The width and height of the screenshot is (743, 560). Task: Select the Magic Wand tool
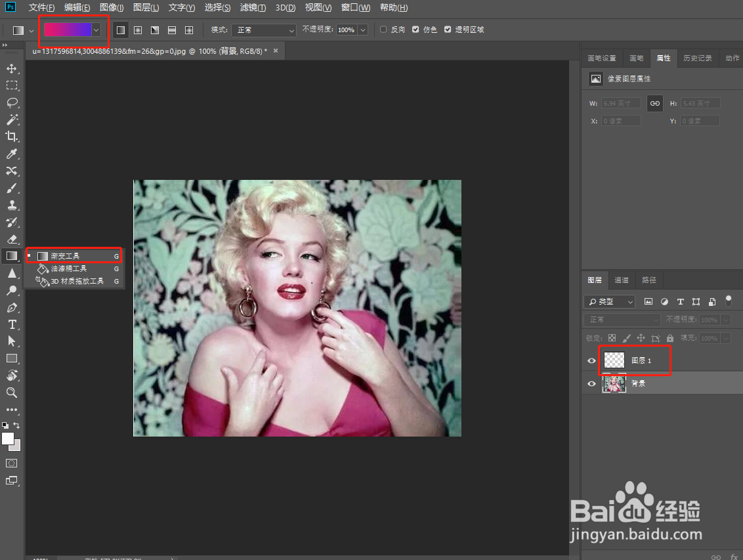[12, 119]
